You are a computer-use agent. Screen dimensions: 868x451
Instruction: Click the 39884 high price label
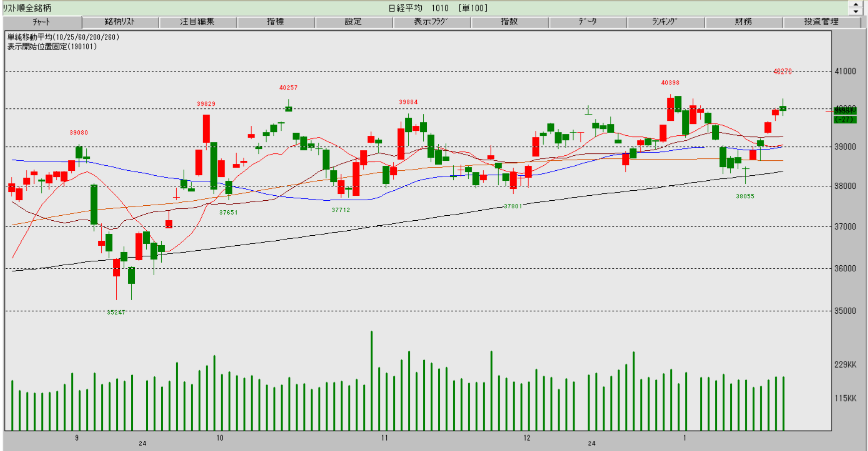point(408,102)
